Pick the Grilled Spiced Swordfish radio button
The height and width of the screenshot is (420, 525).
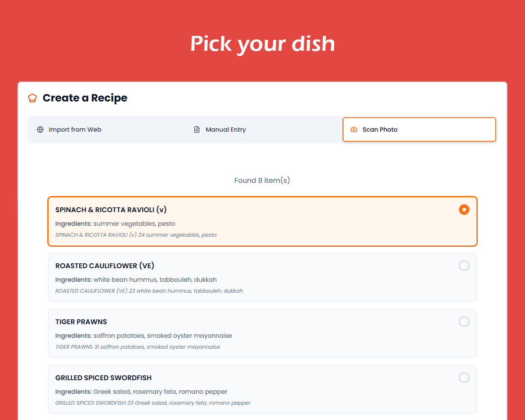[x=464, y=378]
